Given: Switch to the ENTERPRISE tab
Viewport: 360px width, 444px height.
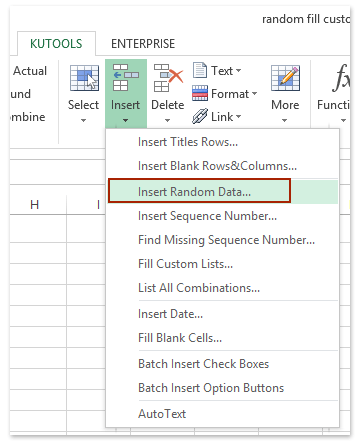Looking at the screenshot, I should coord(143,44).
